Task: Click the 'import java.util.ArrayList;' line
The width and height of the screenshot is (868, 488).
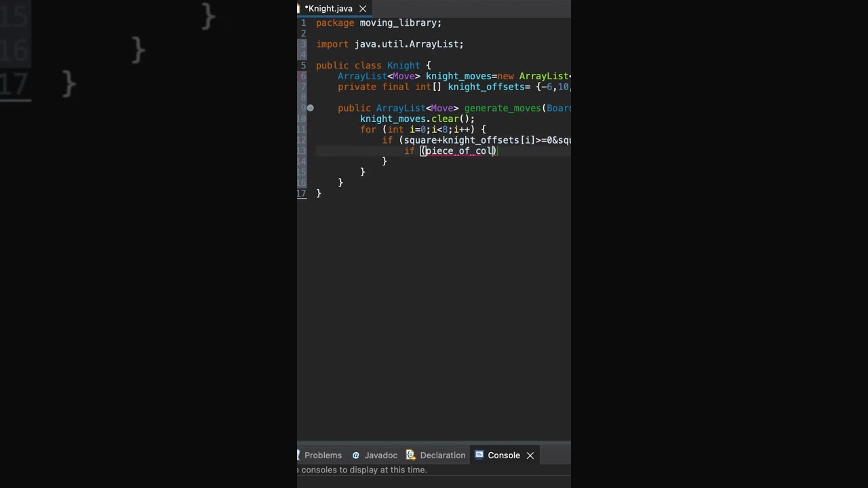Action: coord(390,44)
